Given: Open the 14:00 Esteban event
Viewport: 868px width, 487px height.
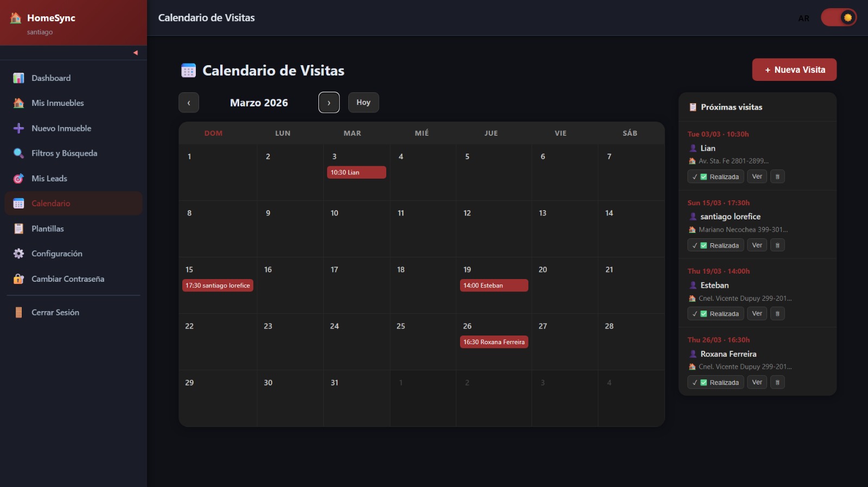Looking at the screenshot, I should pos(494,286).
